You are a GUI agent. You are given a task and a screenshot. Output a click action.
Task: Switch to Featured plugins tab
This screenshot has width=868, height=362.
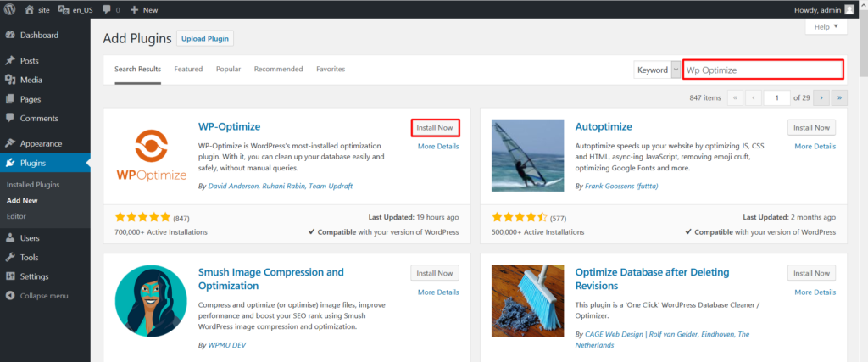point(188,70)
